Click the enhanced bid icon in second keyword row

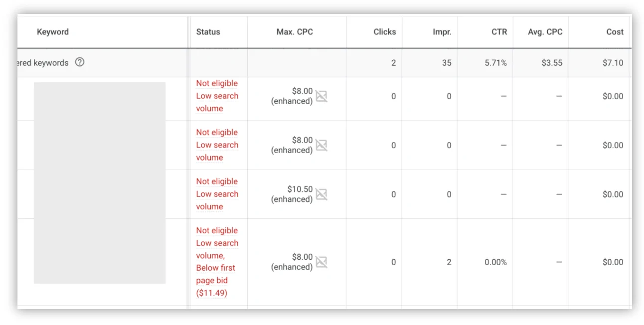[322, 145]
